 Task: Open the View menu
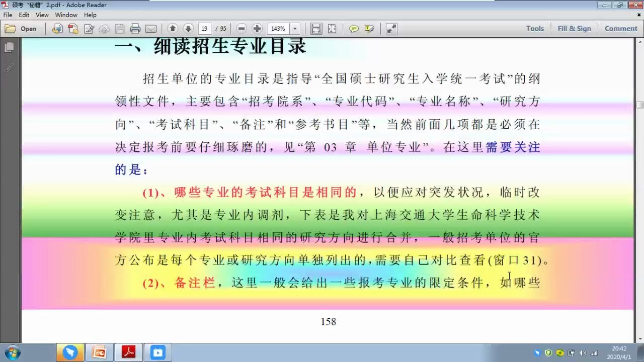(x=42, y=15)
